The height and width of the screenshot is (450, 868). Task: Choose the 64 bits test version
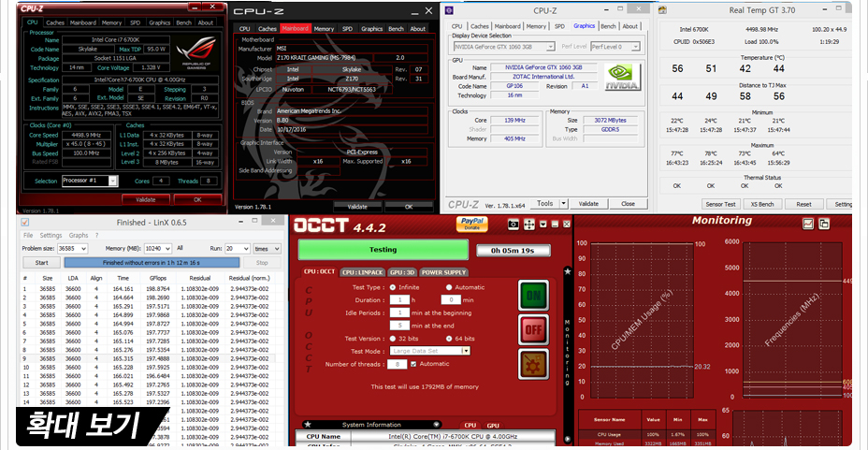[449, 338]
